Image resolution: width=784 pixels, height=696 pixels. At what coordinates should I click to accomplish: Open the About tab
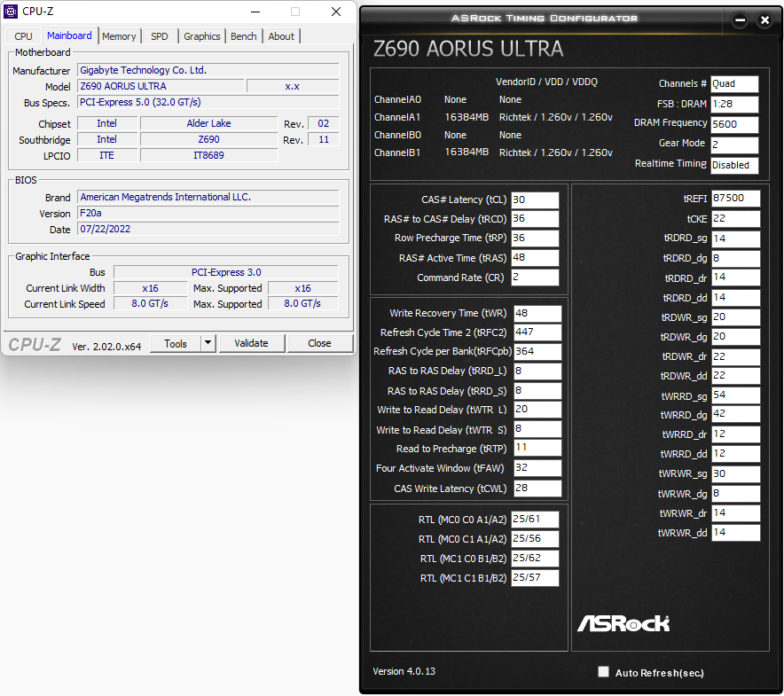(x=281, y=36)
